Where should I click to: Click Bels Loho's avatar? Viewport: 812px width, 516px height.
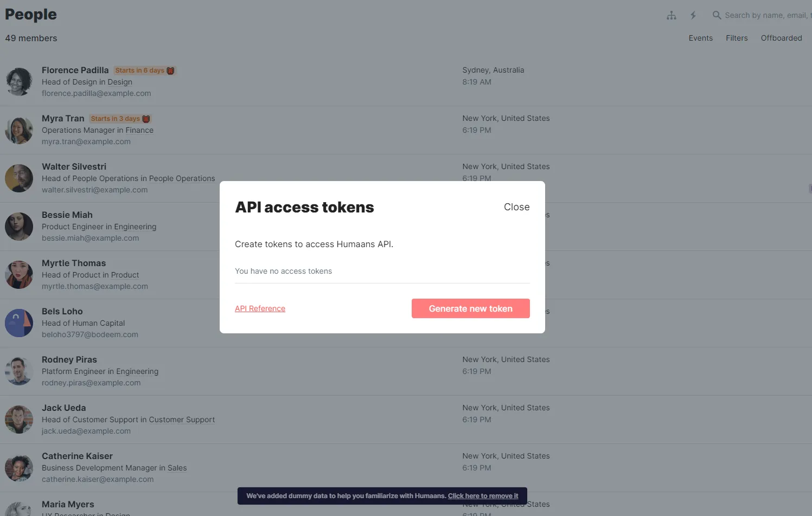19,323
